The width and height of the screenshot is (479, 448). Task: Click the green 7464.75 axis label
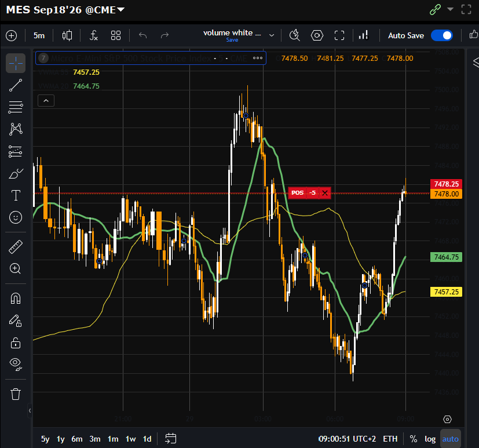(x=446, y=257)
